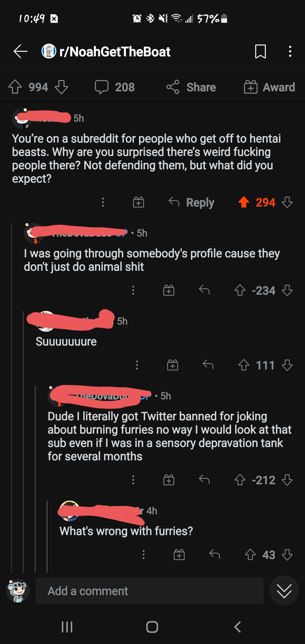
Task: Downvote the post with 994 points
Action: click(x=61, y=87)
